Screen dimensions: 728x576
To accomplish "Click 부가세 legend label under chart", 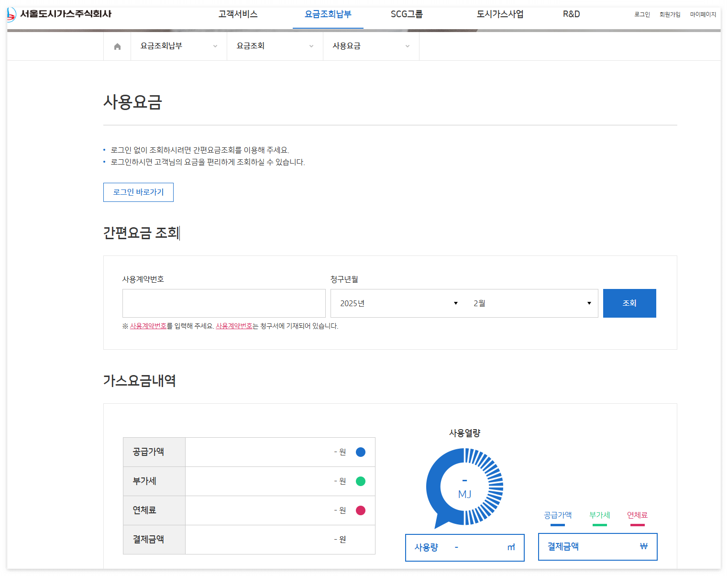I will (600, 515).
